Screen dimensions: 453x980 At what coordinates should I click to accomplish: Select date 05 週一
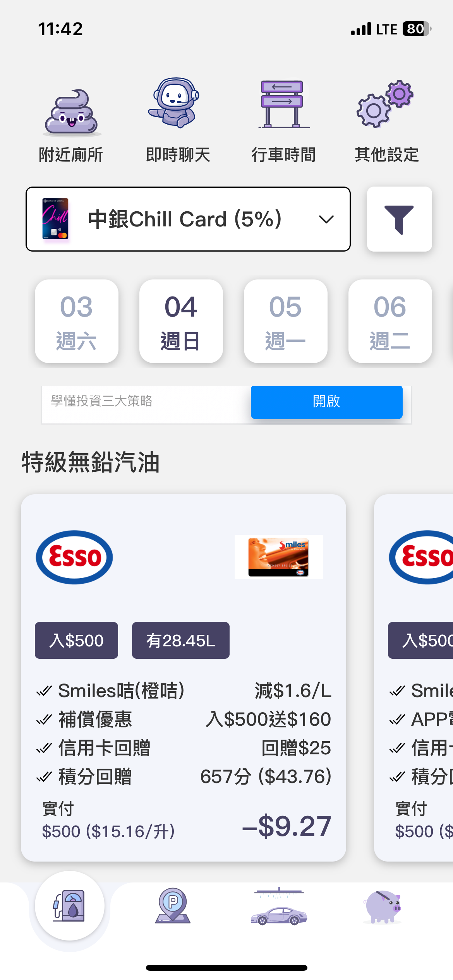(x=286, y=321)
